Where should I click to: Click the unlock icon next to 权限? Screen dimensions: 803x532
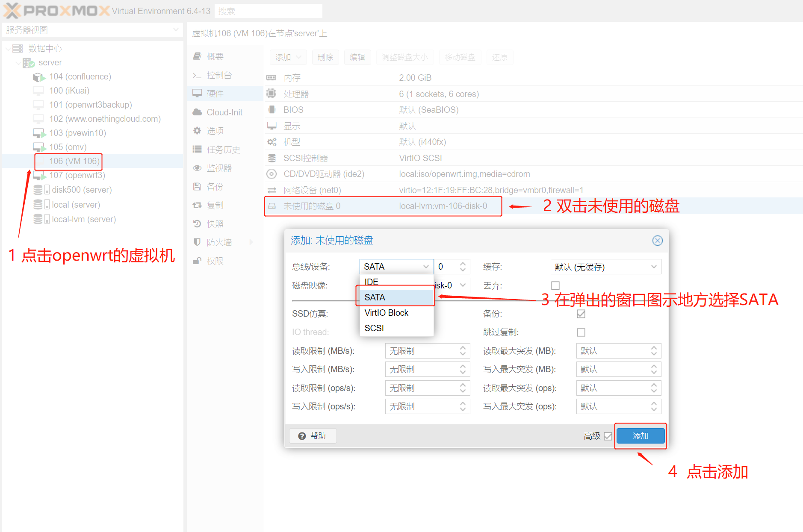pos(197,261)
